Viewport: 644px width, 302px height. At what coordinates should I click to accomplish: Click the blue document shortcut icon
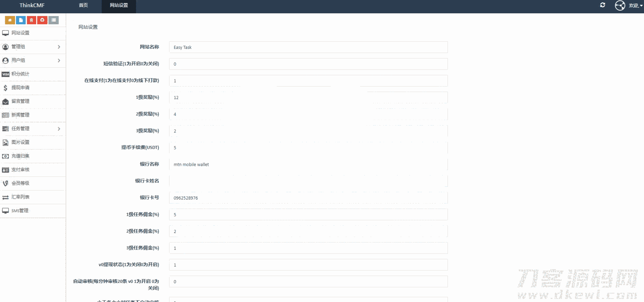pos(21,20)
